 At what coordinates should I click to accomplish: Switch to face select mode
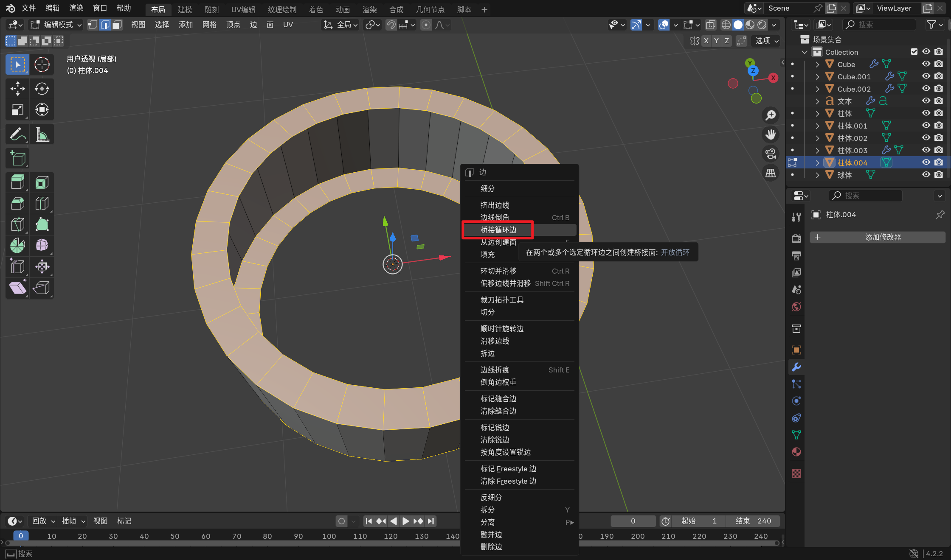click(117, 25)
